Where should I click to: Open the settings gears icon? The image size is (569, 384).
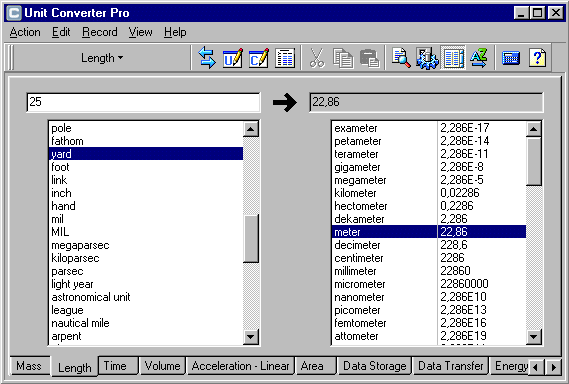[427, 58]
